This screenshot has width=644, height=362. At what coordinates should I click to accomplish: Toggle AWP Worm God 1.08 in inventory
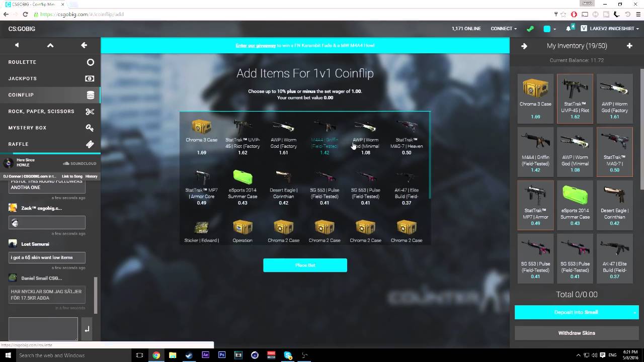(575, 152)
